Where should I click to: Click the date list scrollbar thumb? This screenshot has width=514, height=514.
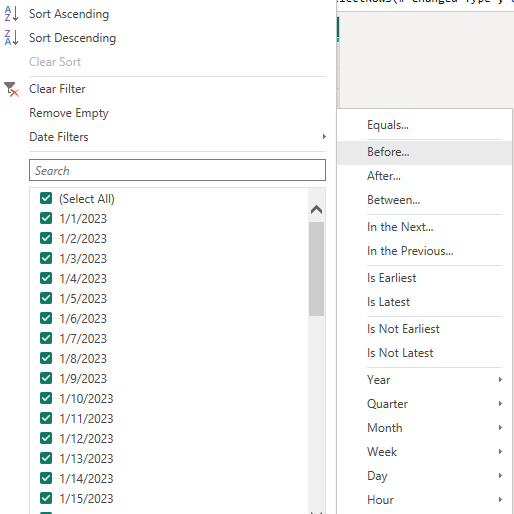point(316,269)
